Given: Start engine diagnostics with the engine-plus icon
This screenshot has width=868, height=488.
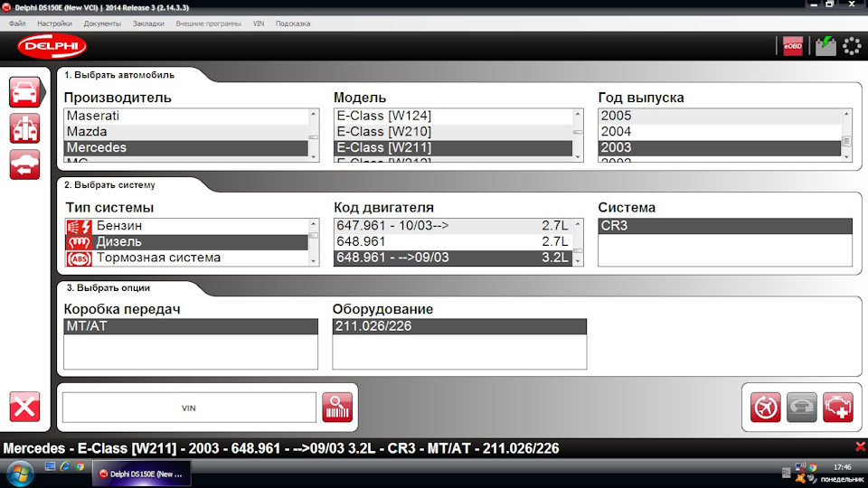Looking at the screenshot, I should click(x=838, y=408).
